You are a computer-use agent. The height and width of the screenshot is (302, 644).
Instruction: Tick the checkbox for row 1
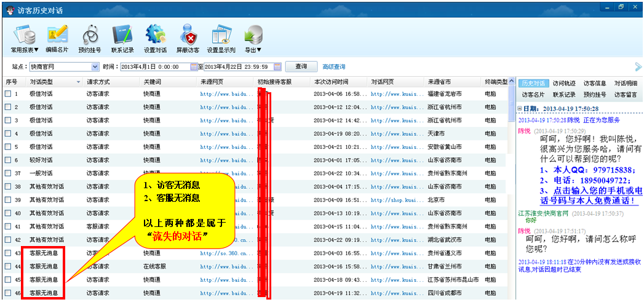click(x=8, y=94)
